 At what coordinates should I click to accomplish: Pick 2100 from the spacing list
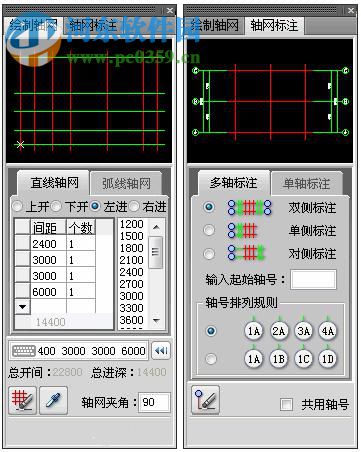(132, 260)
